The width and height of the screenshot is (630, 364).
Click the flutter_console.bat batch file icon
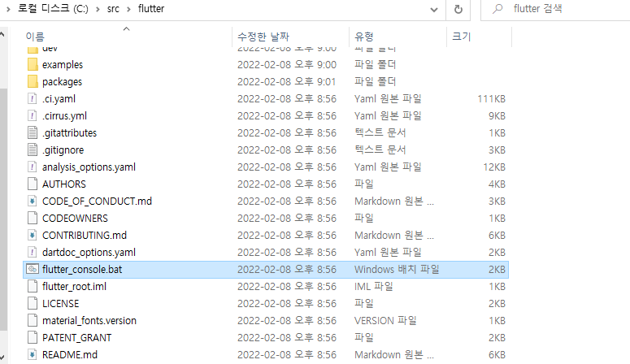[33, 269]
